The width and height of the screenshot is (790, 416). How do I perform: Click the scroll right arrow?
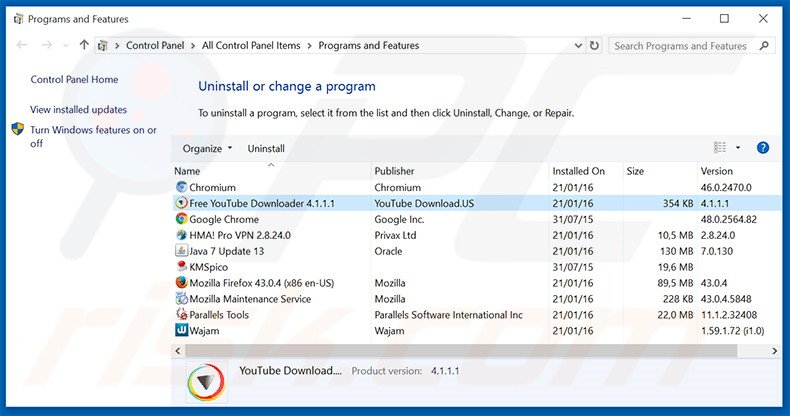point(774,351)
